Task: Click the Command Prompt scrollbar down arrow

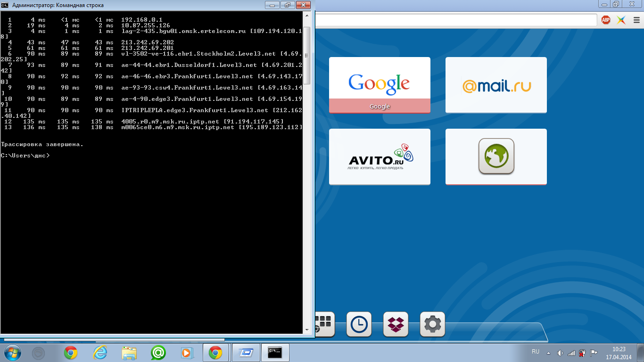Action: [x=306, y=329]
